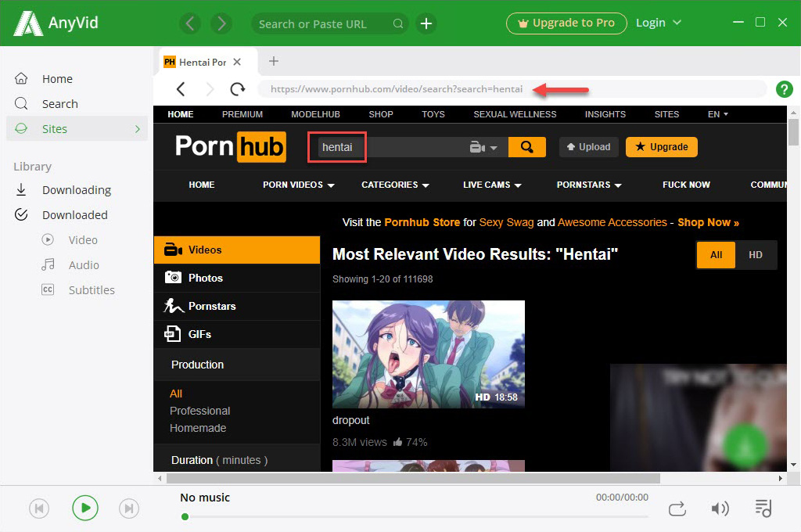Screen dimensions: 801x532
Task: Select the Photos tab in results sidebar
Action: tap(237, 278)
